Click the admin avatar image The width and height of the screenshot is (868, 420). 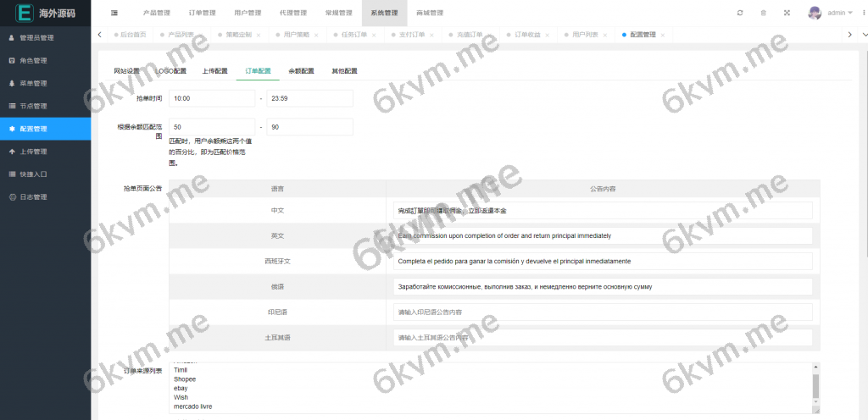815,13
